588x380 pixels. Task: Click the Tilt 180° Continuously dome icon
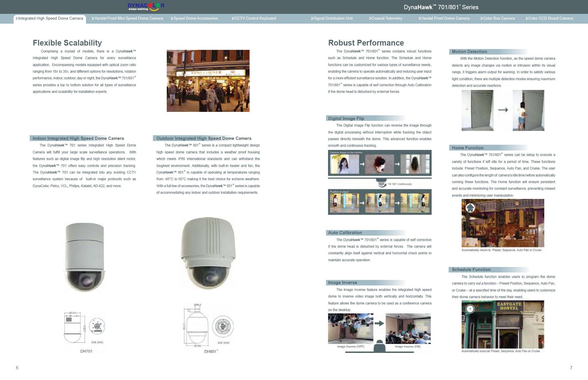[382, 183]
